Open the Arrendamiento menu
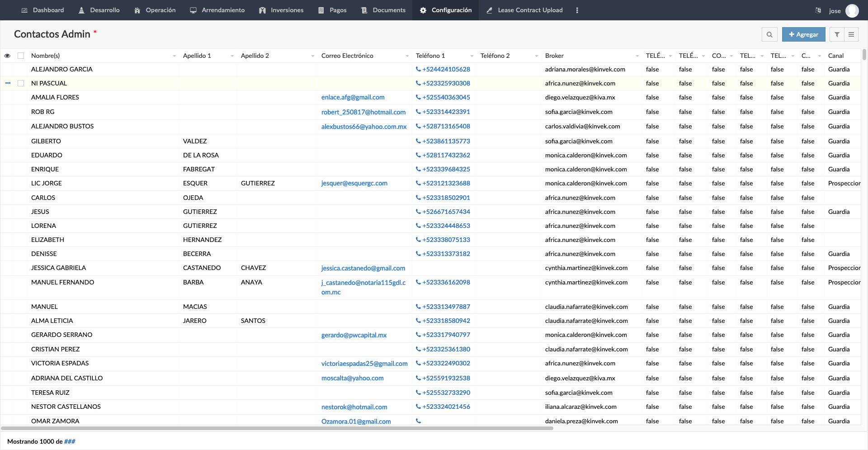This screenshot has width=868, height=450. click(x=217, y=10)
